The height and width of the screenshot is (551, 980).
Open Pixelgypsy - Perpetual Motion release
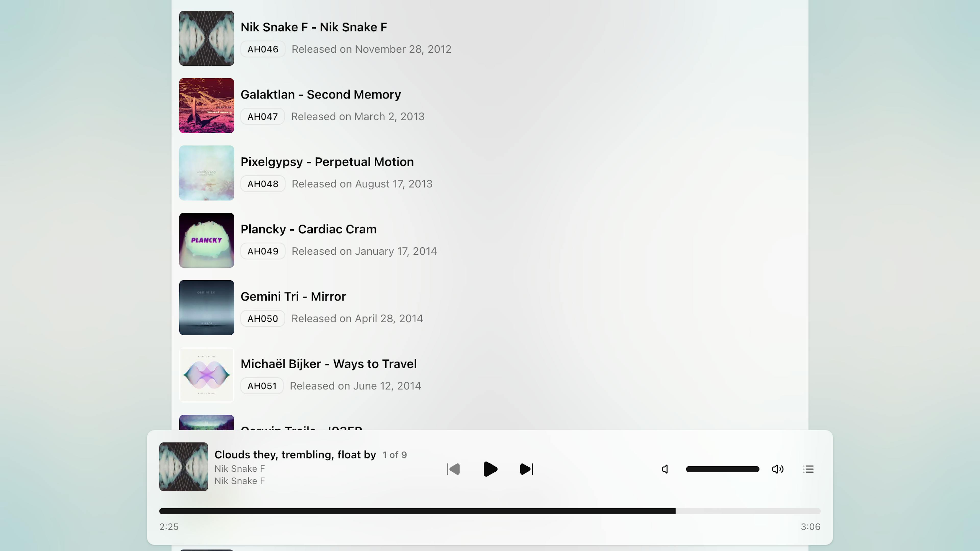coord(327,162)
